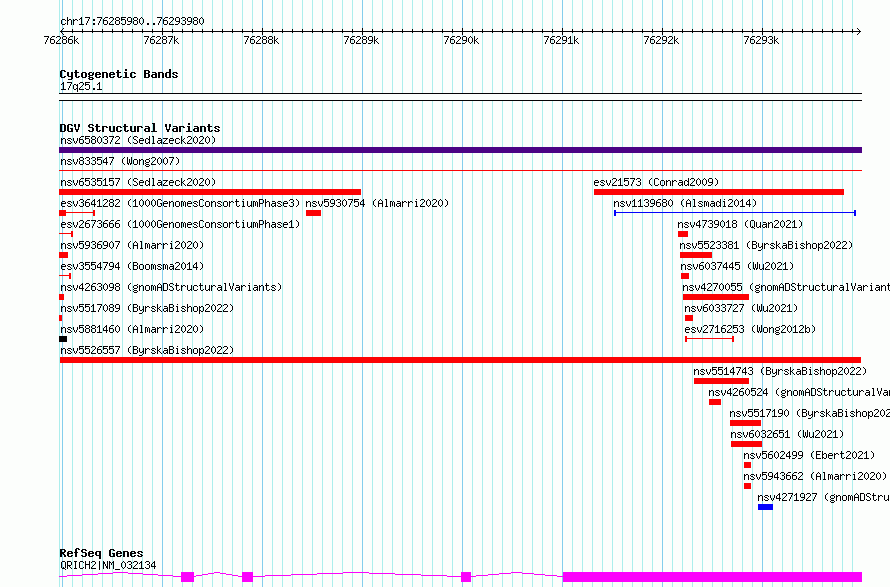Open nsv5602499 (Ebert2021) label

point(809,455)
